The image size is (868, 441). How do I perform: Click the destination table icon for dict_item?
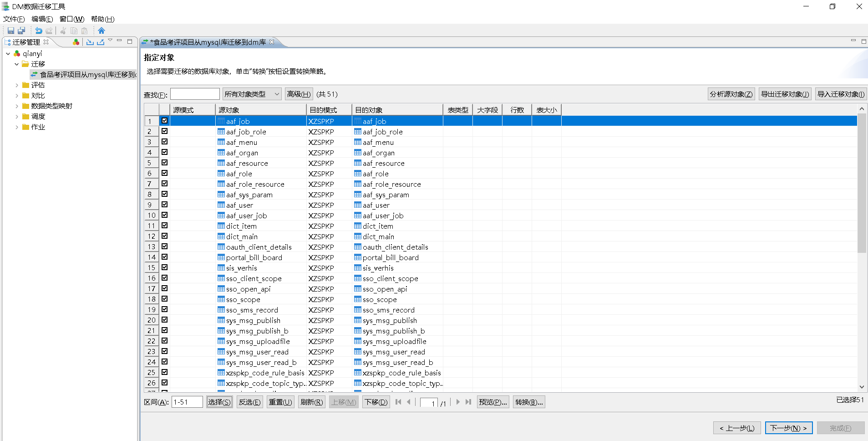point(358,226)
